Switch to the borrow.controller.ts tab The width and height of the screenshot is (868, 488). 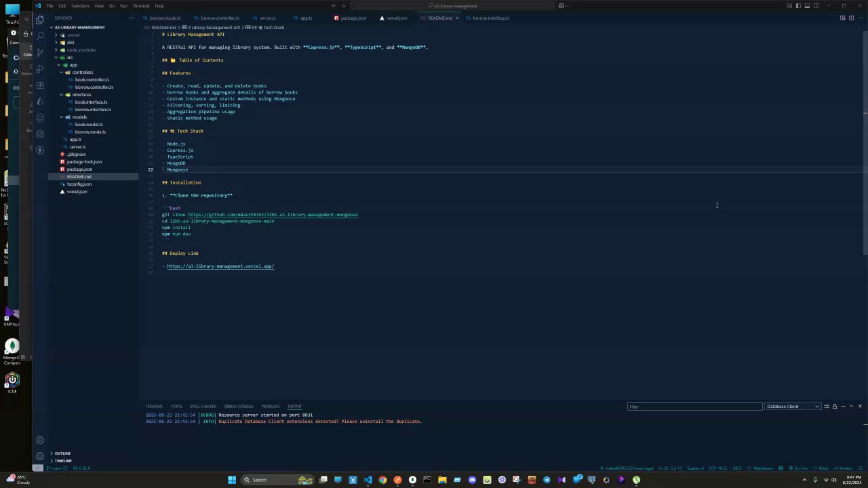(220, 18)
